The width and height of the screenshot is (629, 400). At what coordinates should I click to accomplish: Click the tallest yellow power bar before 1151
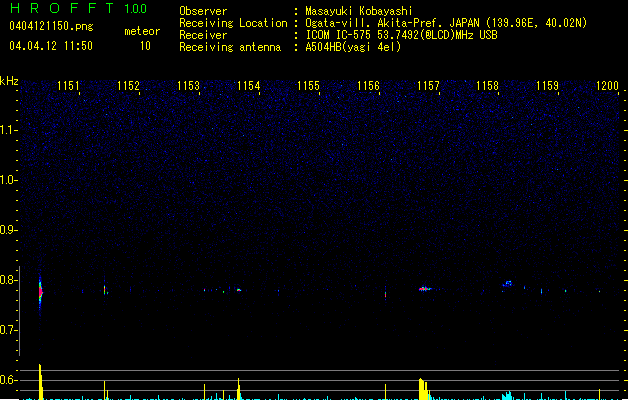(41, 382)
